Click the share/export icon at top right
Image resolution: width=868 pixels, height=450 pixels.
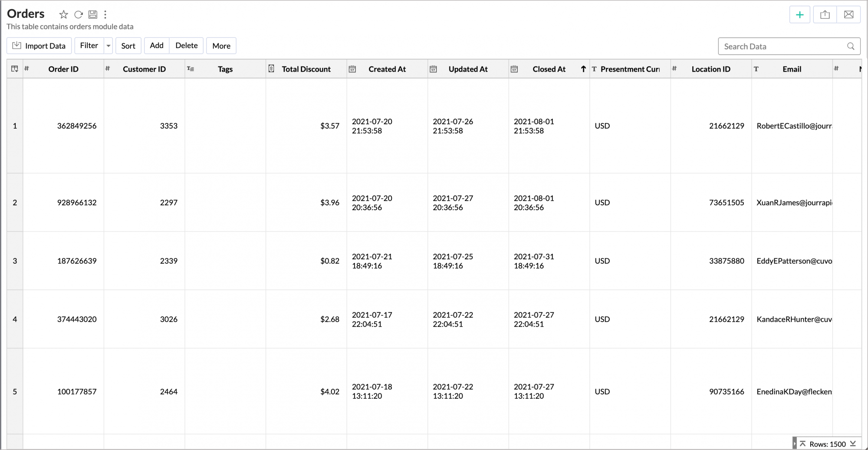click(x=825, y=15)
